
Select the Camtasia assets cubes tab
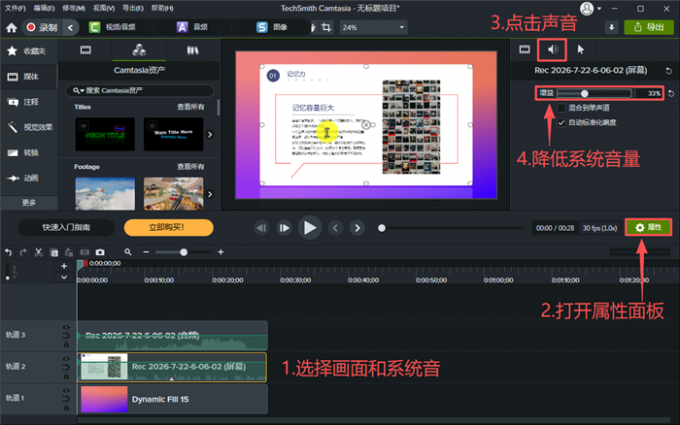coord(139,50)
